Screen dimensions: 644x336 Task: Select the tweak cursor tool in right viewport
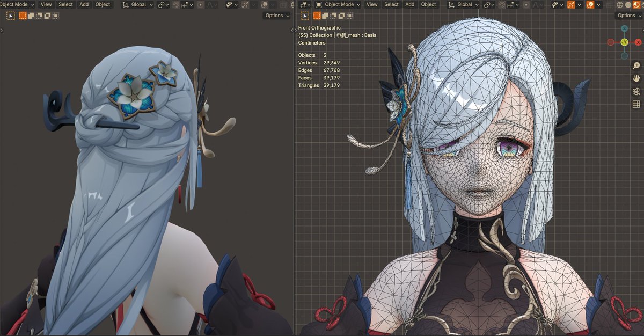tap(305, 16)
